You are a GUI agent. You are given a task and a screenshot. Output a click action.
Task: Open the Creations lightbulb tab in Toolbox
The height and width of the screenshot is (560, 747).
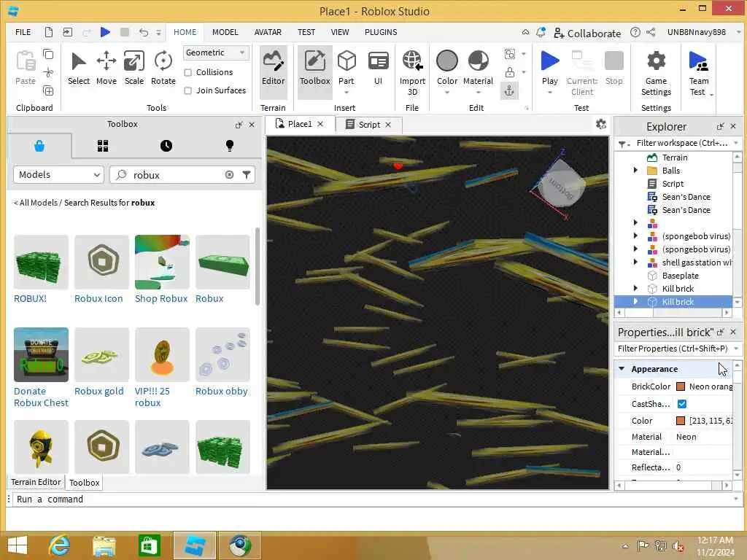[x=230, y=146]
